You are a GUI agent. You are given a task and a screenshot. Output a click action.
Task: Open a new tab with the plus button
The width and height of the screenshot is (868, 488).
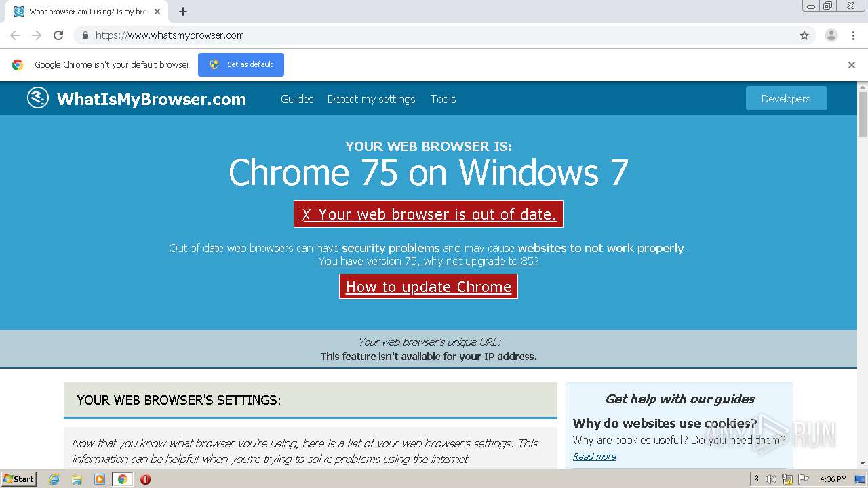click(183, 12)
